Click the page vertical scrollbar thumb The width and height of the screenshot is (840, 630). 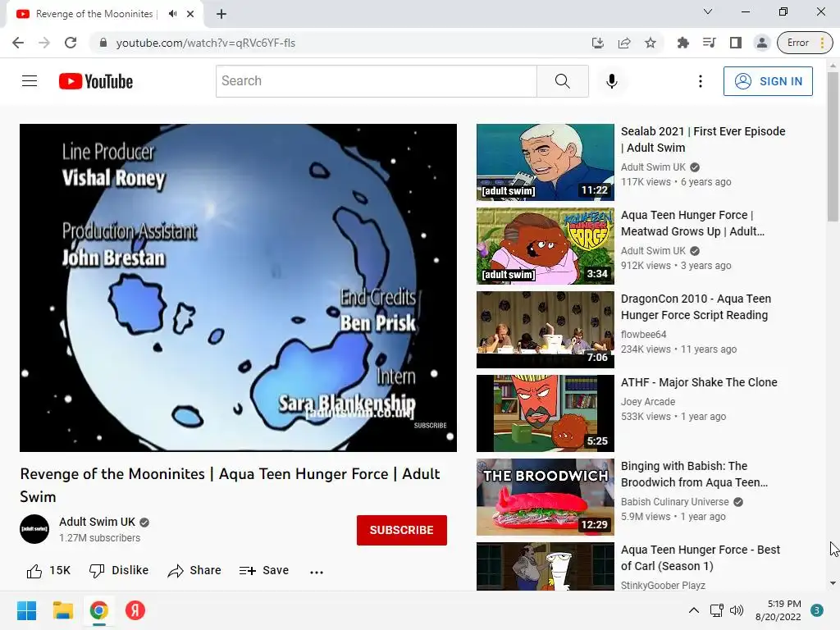click(833, 146)
